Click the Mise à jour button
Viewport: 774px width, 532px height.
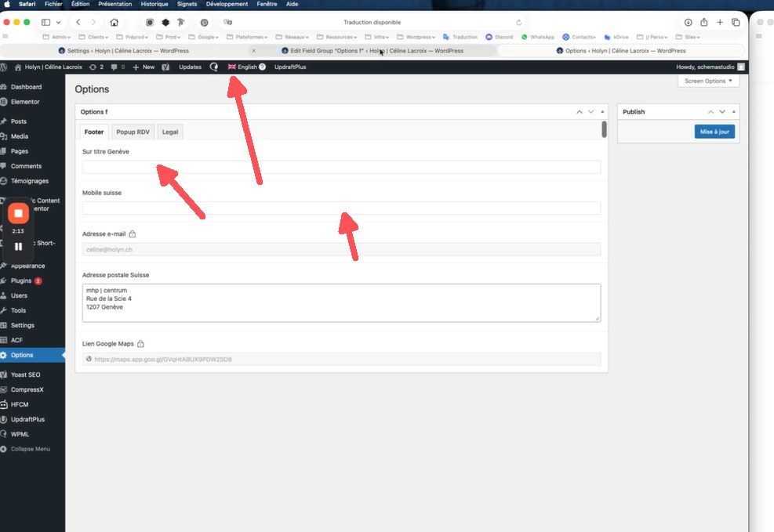[x=714, y=132]
